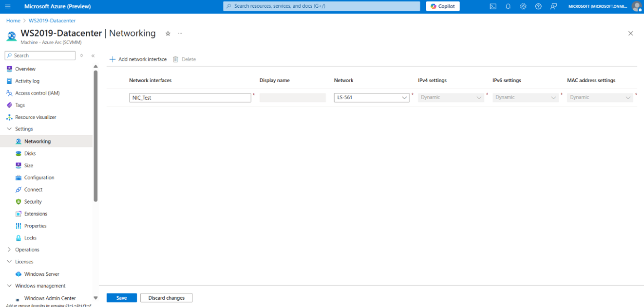644x307 pixels.
Task: Open the notifications bell
Action: (508, 6)
